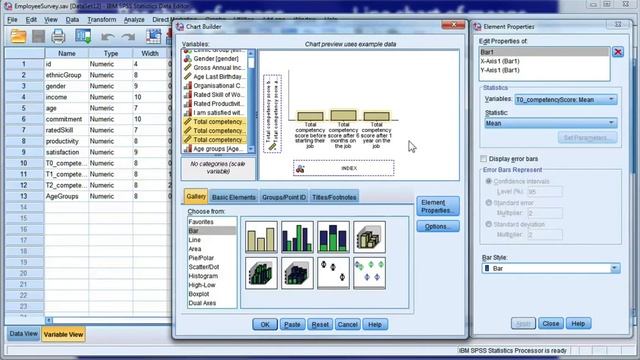Click the Undo arrow in toolbar

[108, 37]
